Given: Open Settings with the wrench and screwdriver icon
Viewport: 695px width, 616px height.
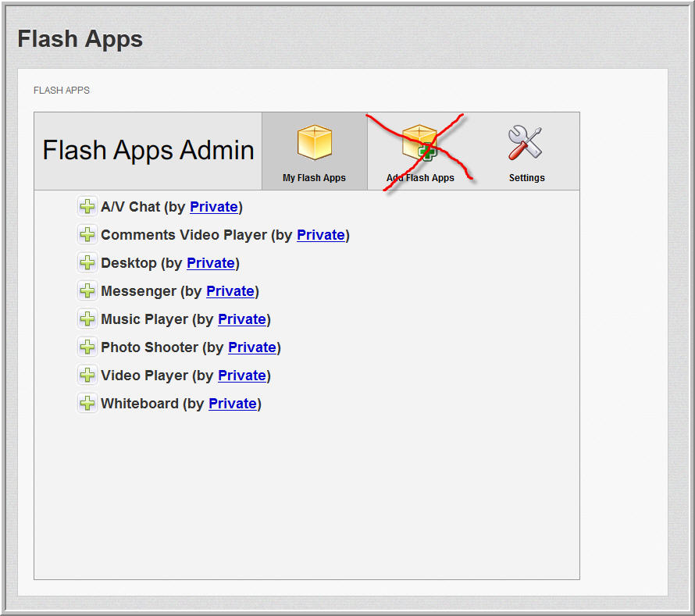Looking at the screenshot, I should coord(526,144).
